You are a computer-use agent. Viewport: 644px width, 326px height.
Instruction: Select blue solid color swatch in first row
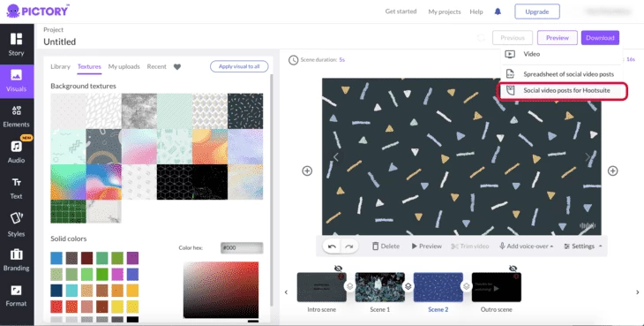click(56, 258)
